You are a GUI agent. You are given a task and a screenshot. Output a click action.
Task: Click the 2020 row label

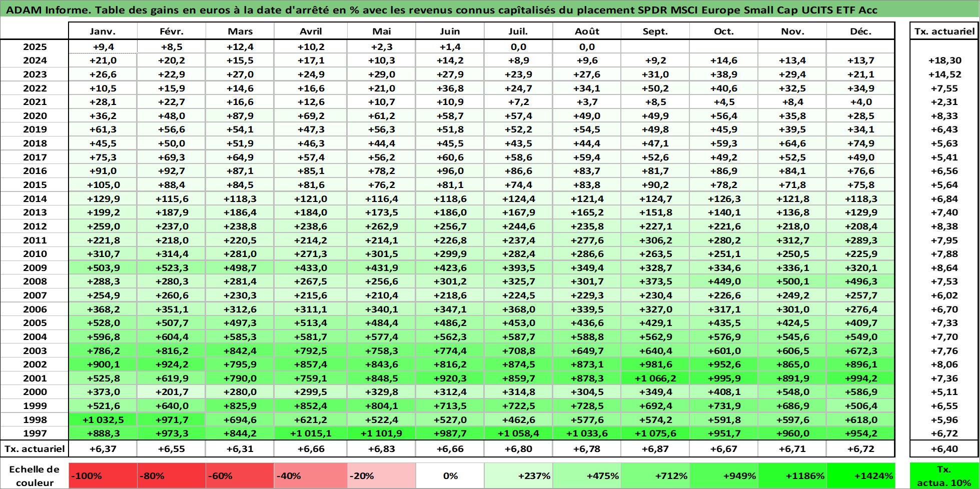click(35, 116)
